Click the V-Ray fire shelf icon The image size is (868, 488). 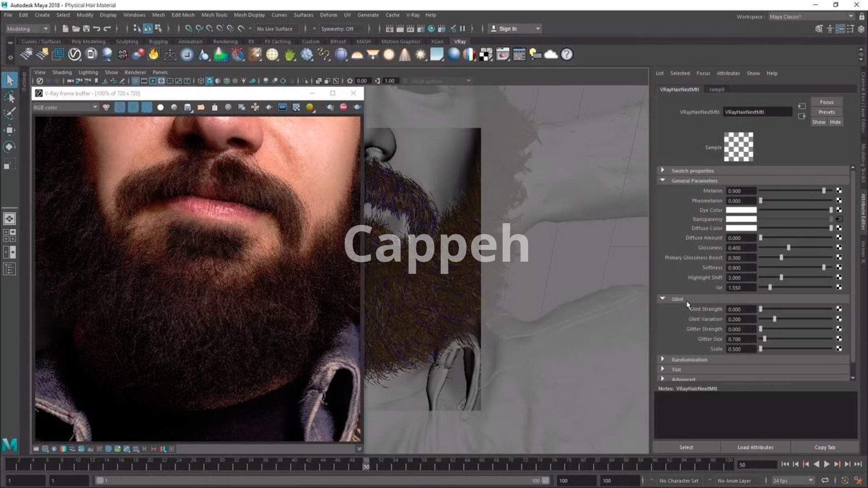click(154, 55)
